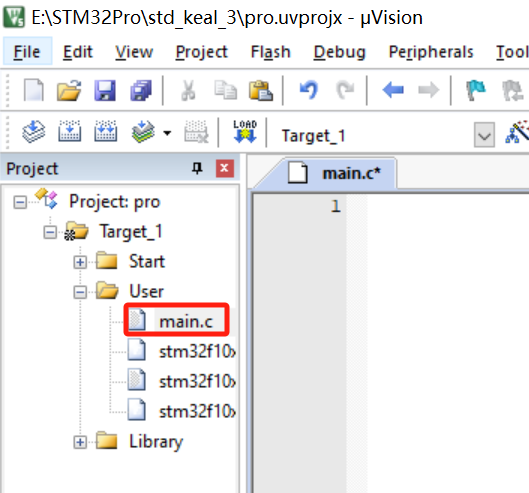Collapse the Project: pro root node
The width and height of the screenshot is (529, 493).
[x=20, y=202]
